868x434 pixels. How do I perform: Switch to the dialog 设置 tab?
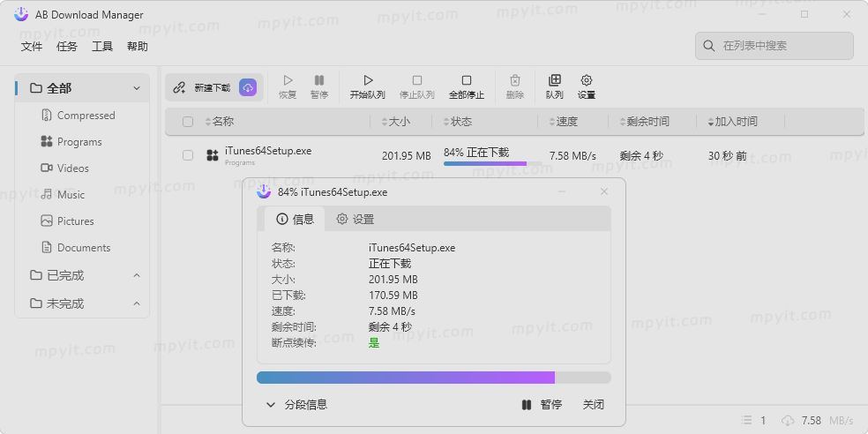355,220
